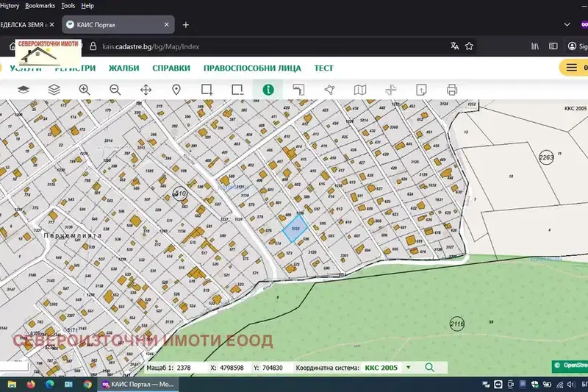This screenshot has width=588, height=392.
Task: Open the base layers tool icon
Action: click(24, 90)
